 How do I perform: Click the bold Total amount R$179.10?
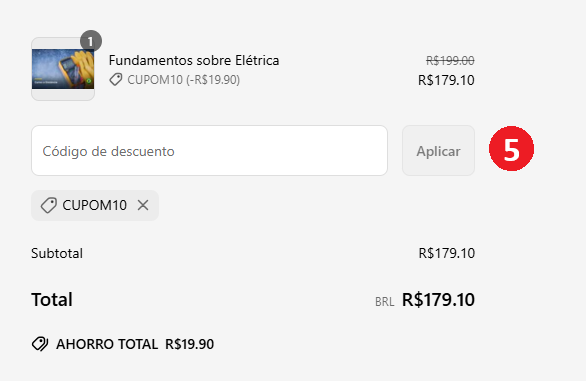tap(438, 299)
